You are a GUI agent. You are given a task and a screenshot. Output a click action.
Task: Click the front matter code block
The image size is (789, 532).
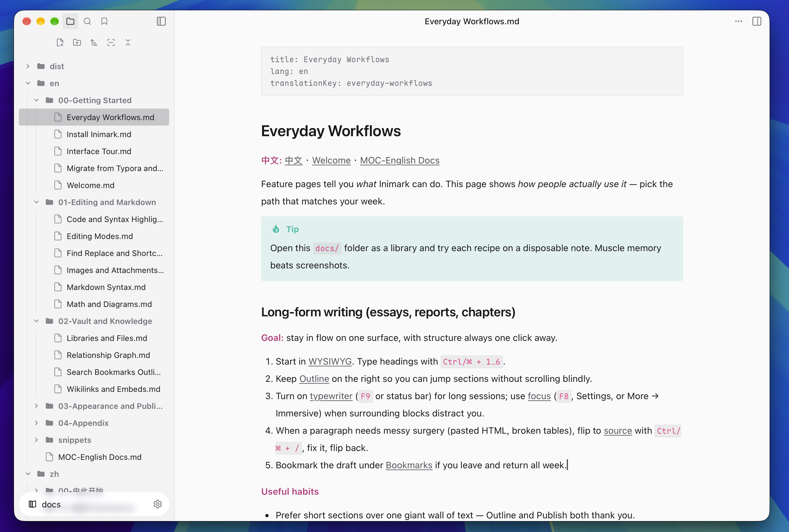472,71
